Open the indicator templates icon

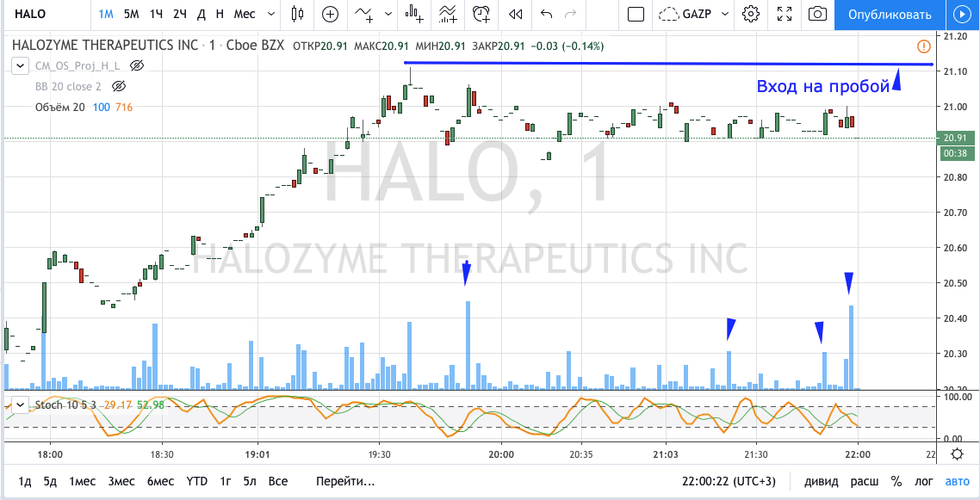[448, 14]
